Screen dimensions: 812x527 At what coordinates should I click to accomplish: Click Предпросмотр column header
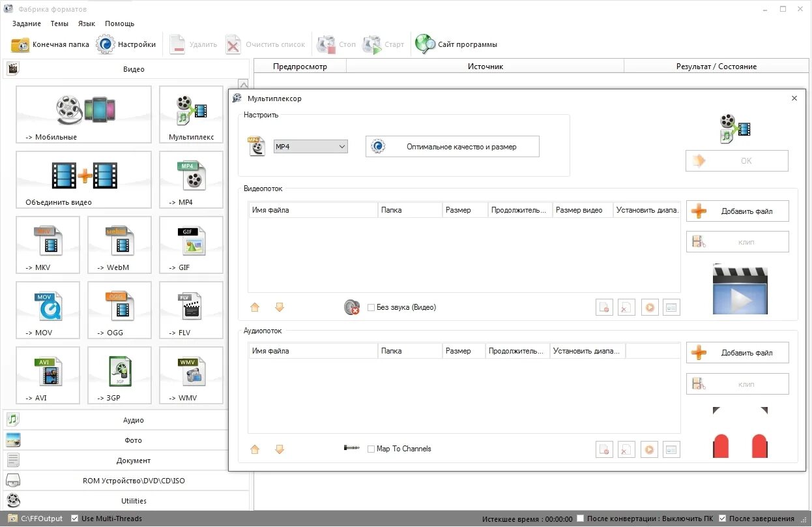[x=300, y=66]
